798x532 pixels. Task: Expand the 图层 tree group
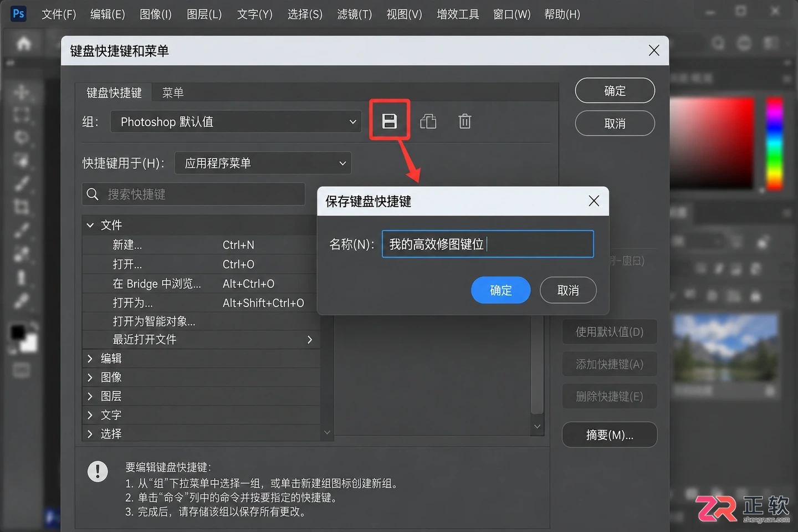click(90, 396)
